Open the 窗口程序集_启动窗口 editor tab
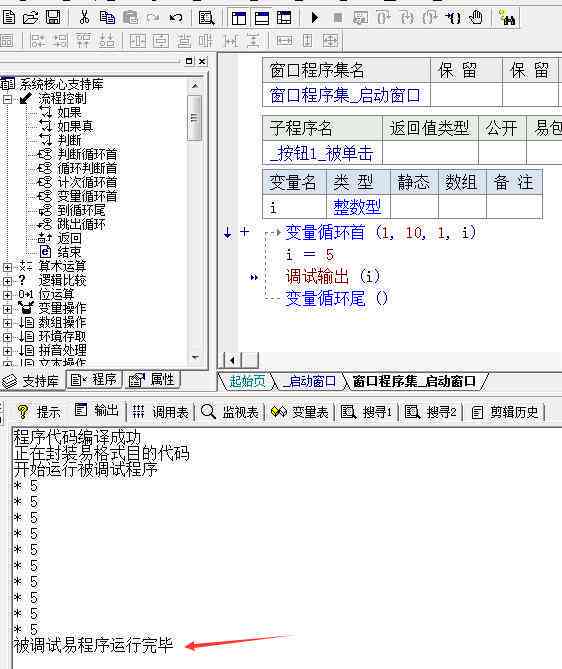Viewport: 562px width, 669px height. coord(414,381)
